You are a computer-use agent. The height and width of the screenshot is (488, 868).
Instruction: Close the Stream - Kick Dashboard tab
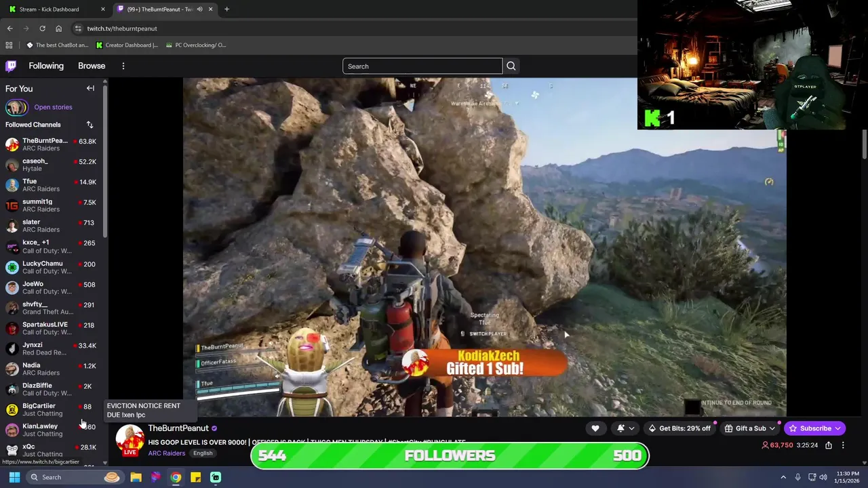[x=102, y=9]
